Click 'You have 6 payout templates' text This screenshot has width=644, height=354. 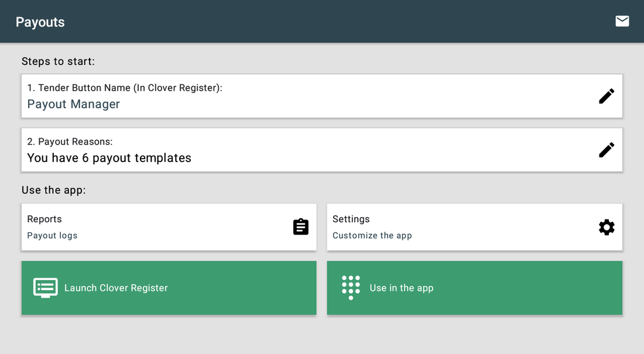(109, 158)
